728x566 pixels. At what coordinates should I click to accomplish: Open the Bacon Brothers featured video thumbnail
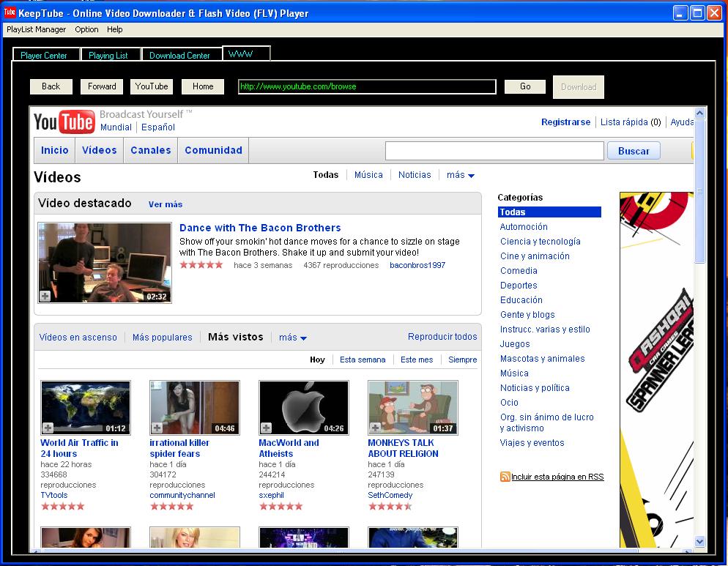105,263
